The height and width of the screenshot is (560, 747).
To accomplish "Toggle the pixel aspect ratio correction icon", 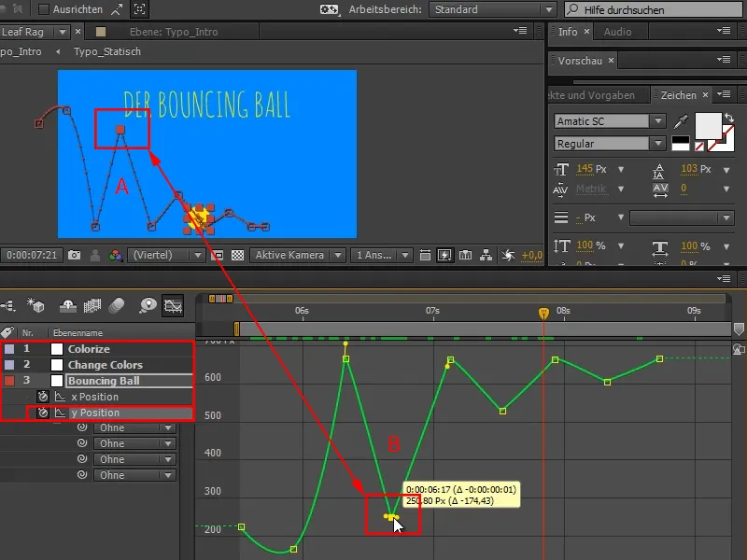I will click(x=425, y=255).
